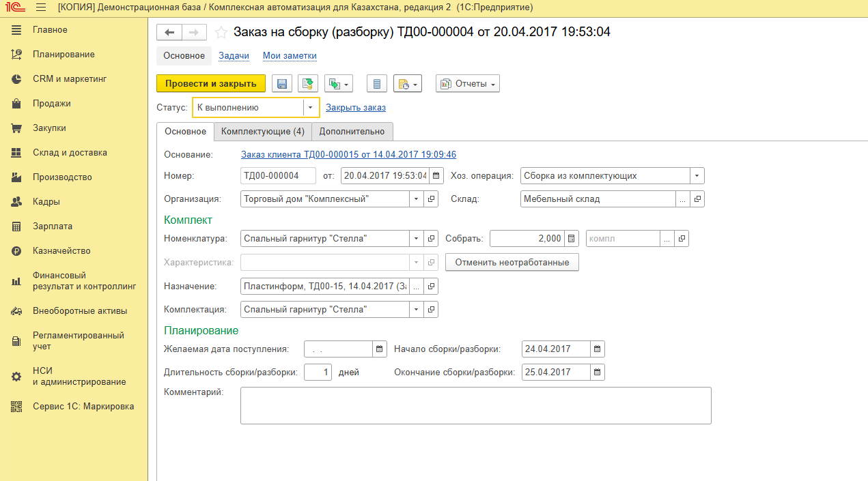868x481 pixels.
Task: Click the document movements list icon
Action: tap(376, 84)
